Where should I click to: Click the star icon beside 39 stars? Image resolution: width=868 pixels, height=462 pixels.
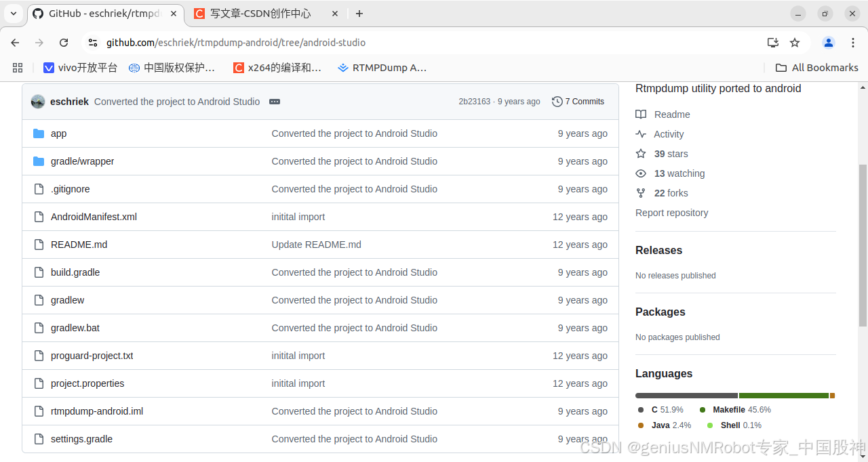click(x=641, y=154)
